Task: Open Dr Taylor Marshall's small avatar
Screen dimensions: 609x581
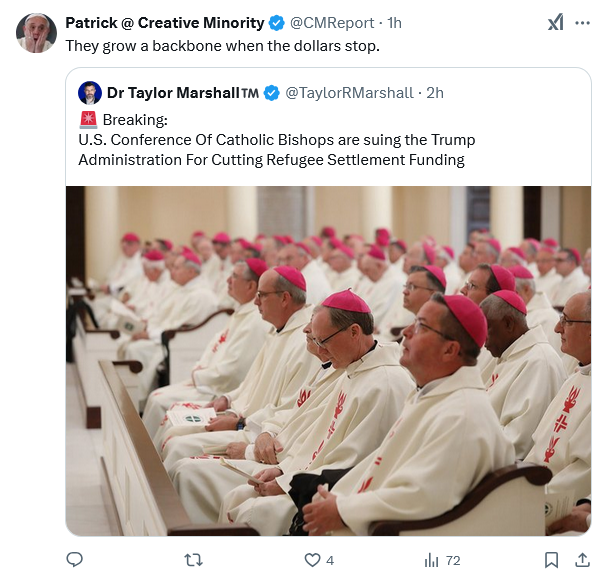Action: point(90,93)
